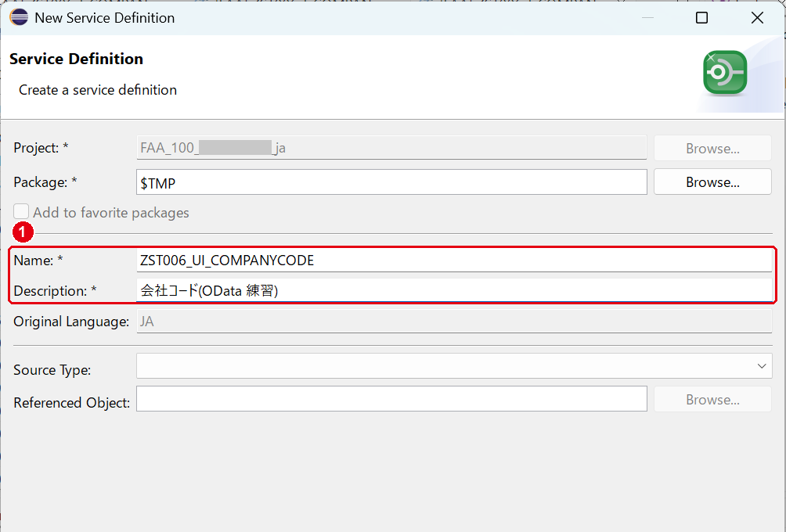Click the 'Name: *' label
This screenshot has height=532, width=786.
pos(38,261)
